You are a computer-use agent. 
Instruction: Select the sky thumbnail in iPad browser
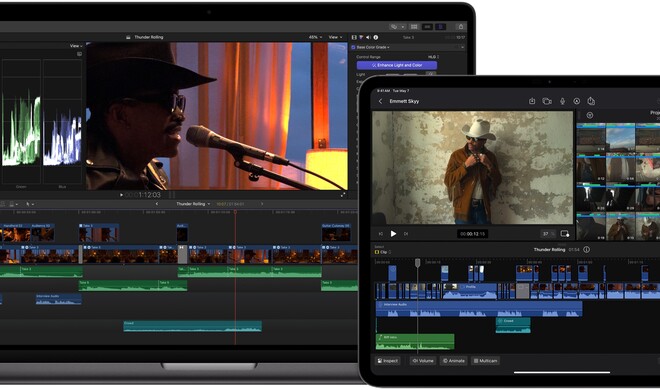620,138
